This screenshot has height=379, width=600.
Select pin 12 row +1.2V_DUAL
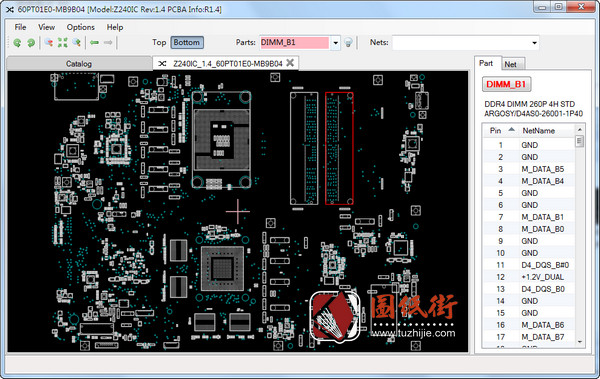[x=528, y=277]
